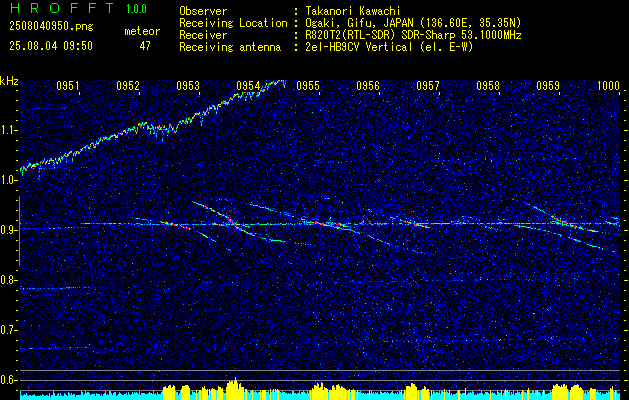629x400 pixels.
Task: Click the Receiving antenna label
Action: point(230,47)
